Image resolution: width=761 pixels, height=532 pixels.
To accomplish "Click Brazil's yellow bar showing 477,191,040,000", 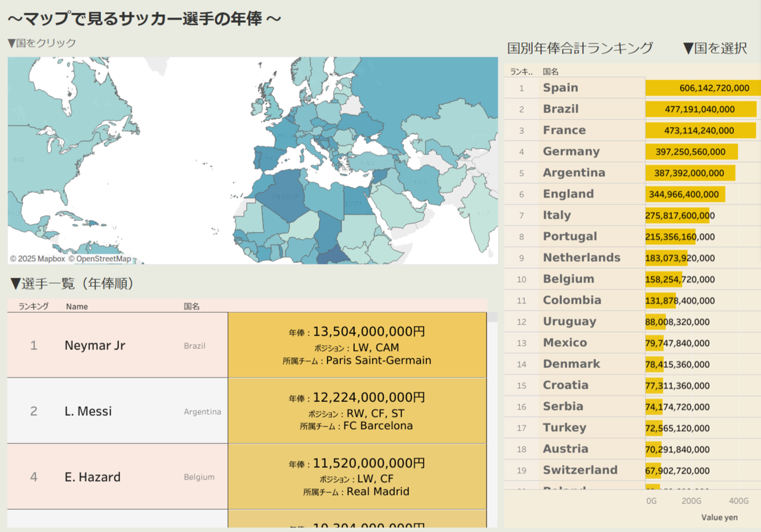I will click(x=700, y=109).
